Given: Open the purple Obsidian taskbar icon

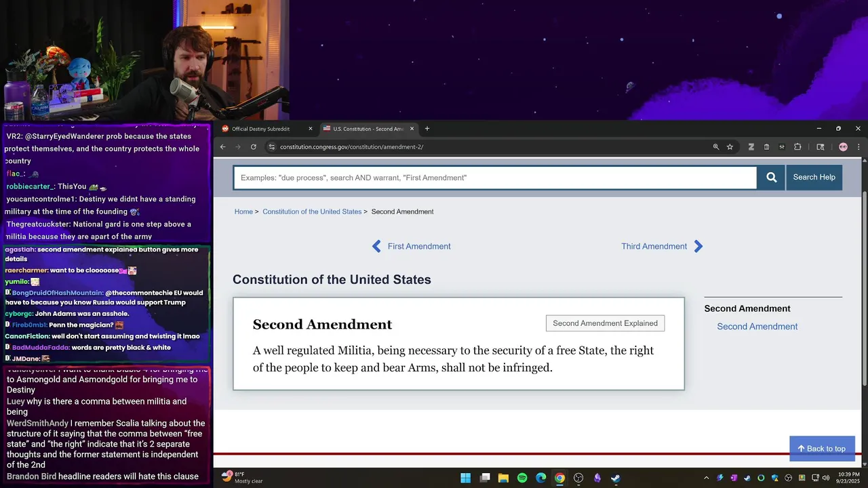Looking at the screenshot, I should point(597,479).
